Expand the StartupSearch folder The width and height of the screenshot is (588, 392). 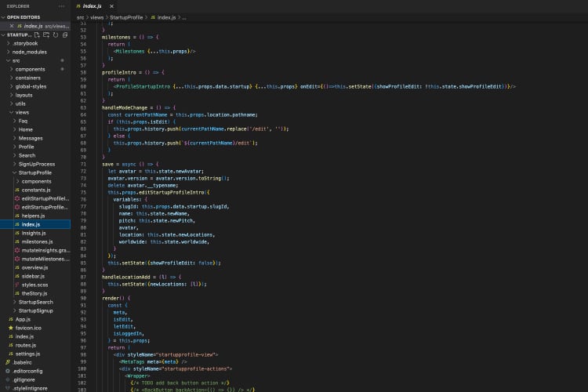click(35, 302)
